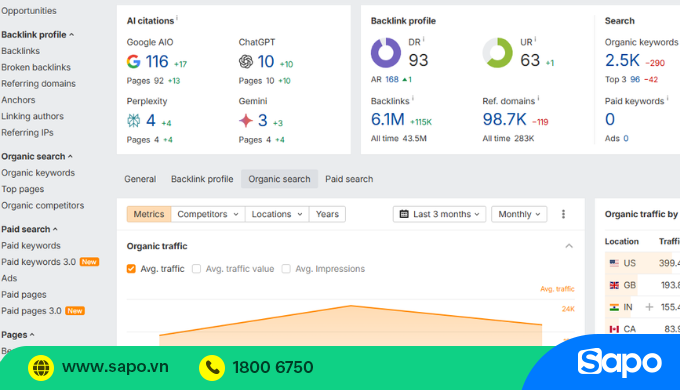
Task: Click the Gemini star icon
Action: point(245,120)
